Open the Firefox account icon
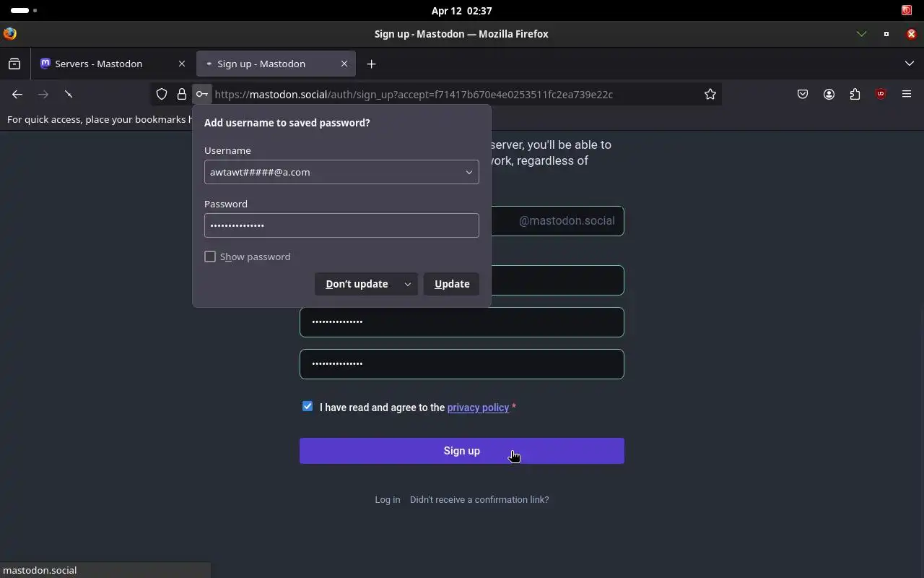 point(829,94)
